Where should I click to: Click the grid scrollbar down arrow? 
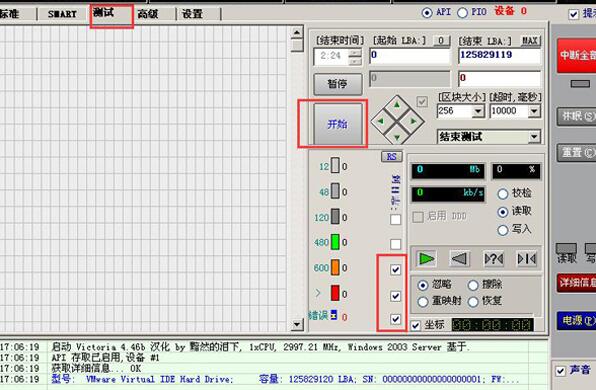point(296,324)
